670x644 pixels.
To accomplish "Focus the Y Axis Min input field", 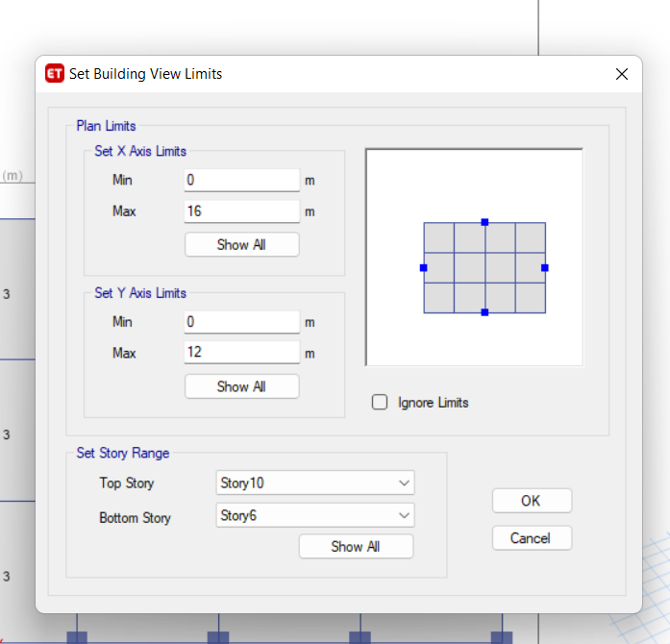I will coord(242,322).
